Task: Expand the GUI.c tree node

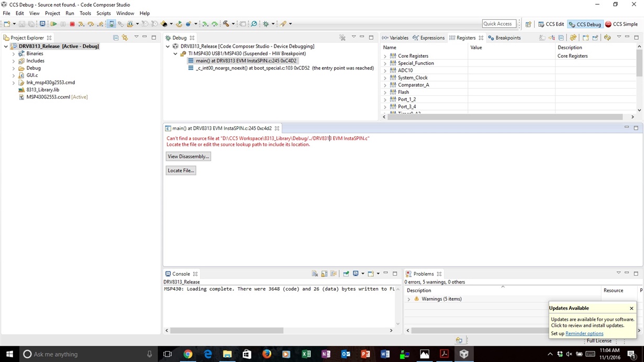Action: (14, 75)
